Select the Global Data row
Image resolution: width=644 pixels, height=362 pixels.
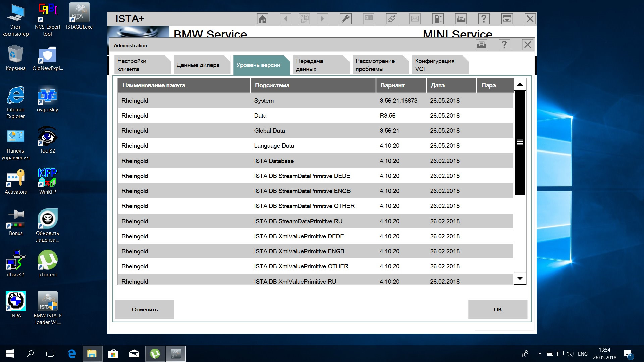point(316,131)
